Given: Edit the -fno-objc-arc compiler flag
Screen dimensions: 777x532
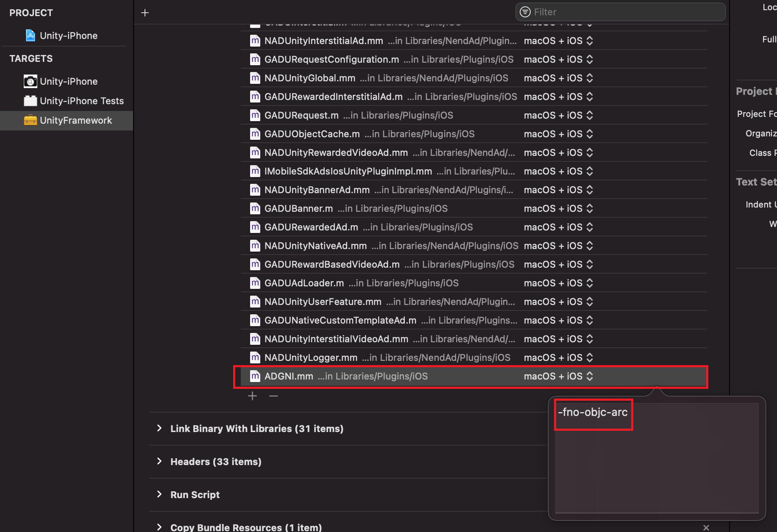Looking at the screenshot, I should tap(593, 414).
